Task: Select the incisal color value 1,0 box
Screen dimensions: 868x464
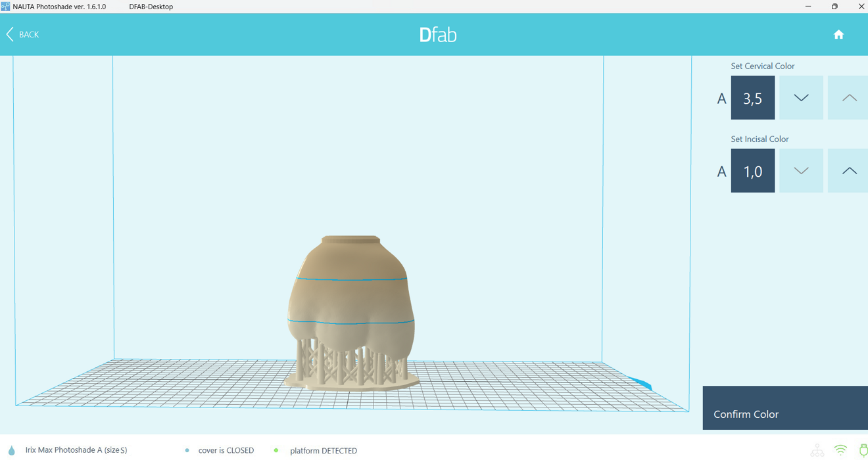Action: click(x=752, y=171)
